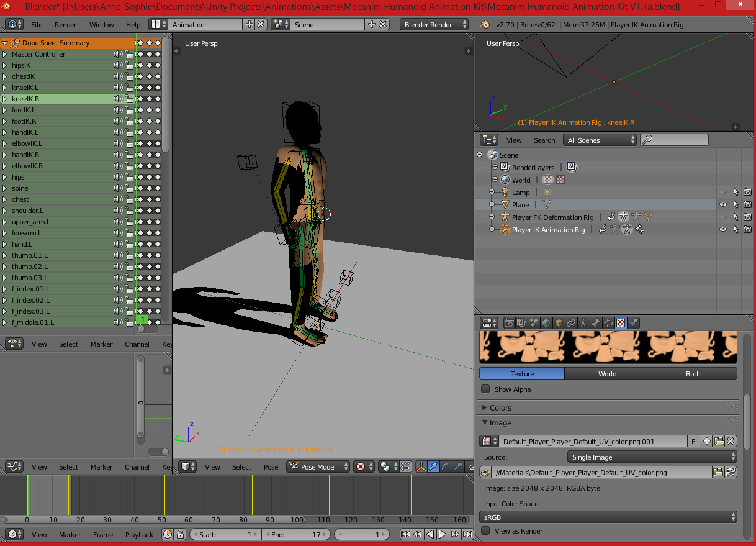Open the Render menu

[67, 25]
